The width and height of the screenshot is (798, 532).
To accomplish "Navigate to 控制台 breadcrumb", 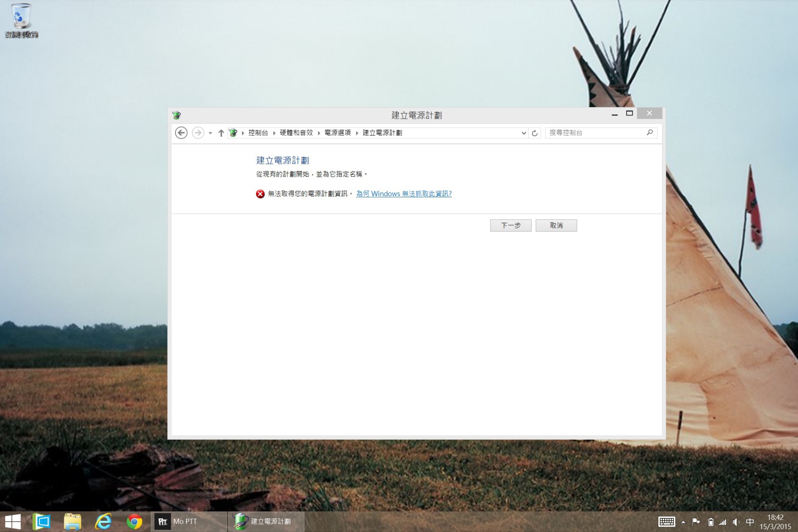I will point(258,133).
